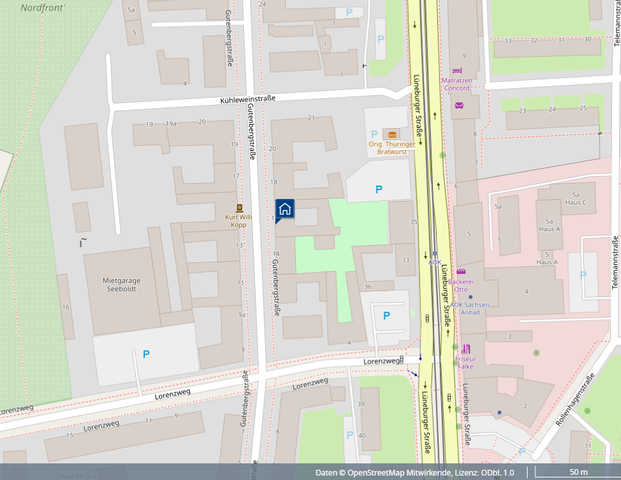Click the Kurt Willi Kopp shop icon
621x480 pixels.
point(237,207)
